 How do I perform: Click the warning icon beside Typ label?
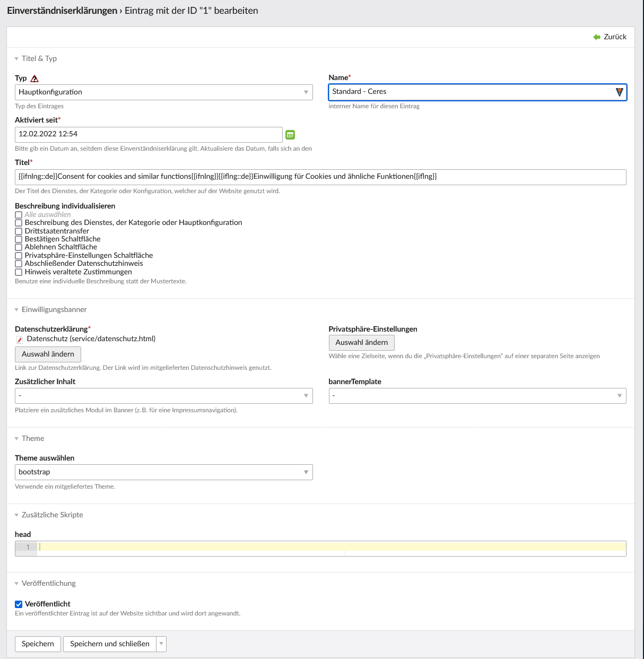(34, 79)
